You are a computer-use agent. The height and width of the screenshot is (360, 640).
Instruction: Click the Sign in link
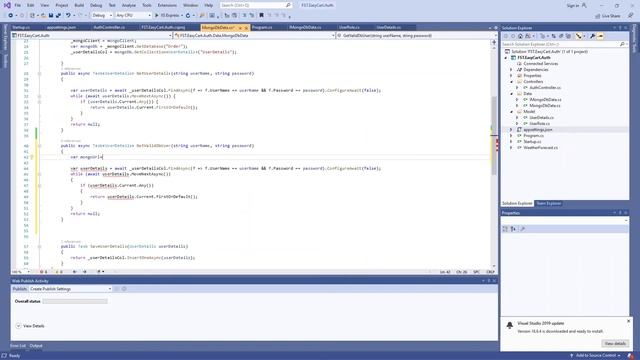point(573,5)
